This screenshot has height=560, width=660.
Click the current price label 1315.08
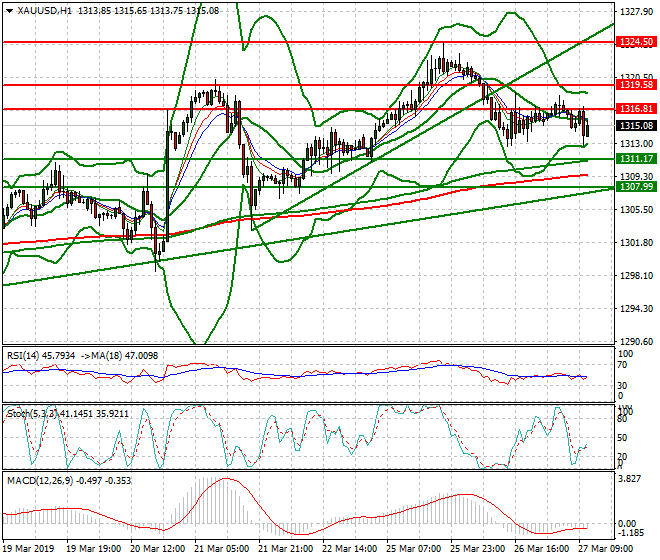[636, 125]
